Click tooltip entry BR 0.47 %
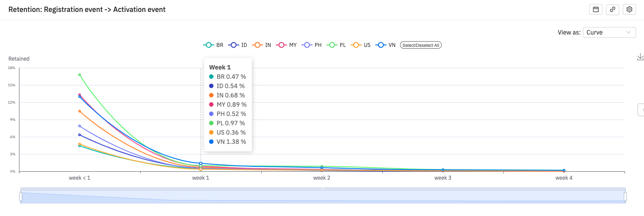This screenshot has height=216, width=644. [x=228, y=77]
